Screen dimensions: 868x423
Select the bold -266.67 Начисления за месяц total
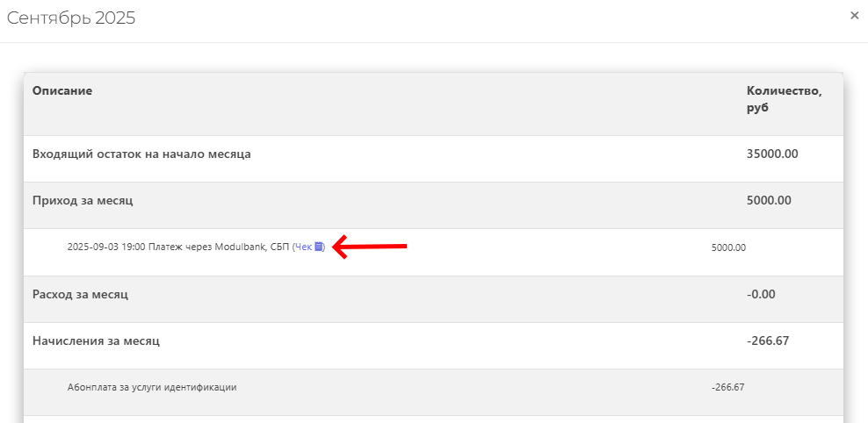click(x=767, y=341)
